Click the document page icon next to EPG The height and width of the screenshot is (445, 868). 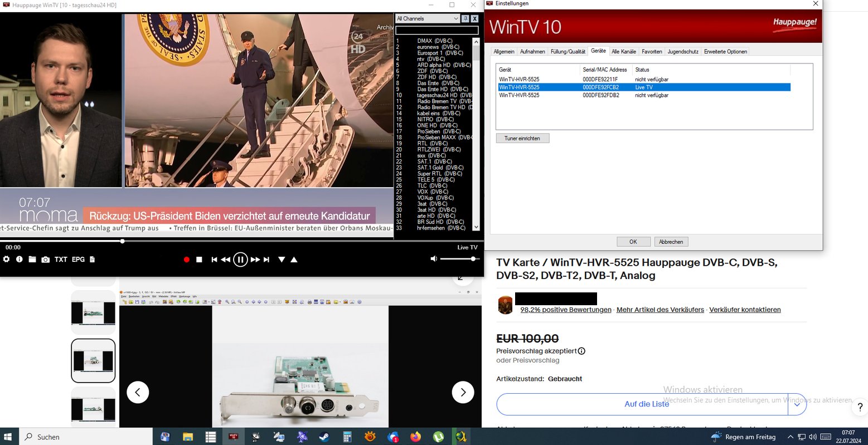pos(92,260)
